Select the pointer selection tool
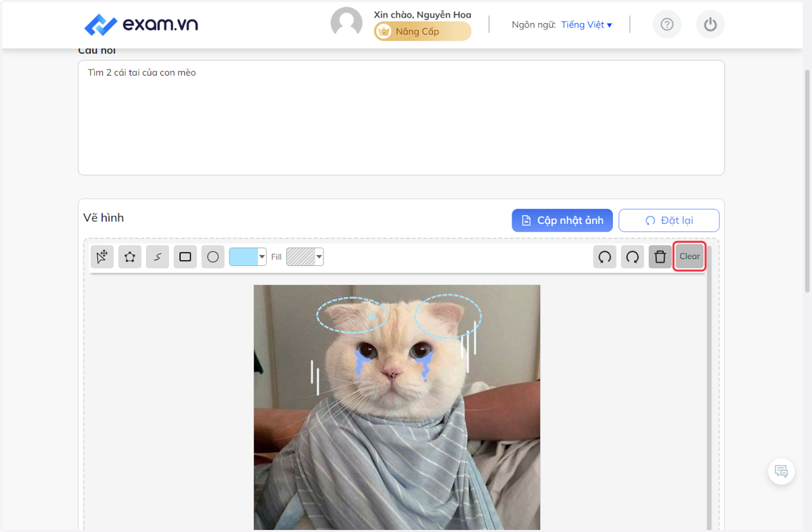 102,257
